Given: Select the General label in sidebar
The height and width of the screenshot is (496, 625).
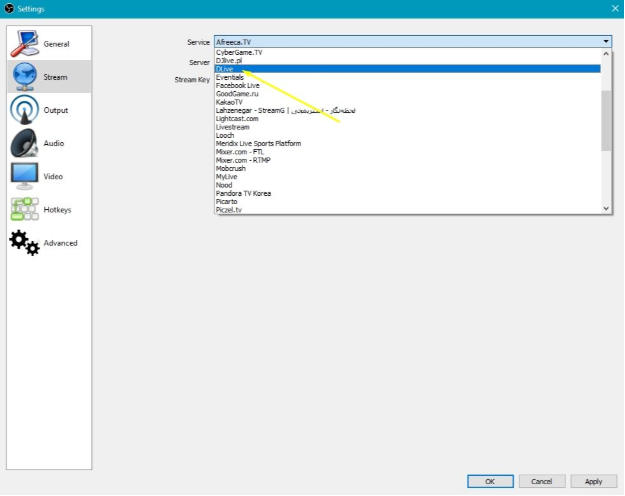Looking at the screenshot, I should click(x=56, y=44).
